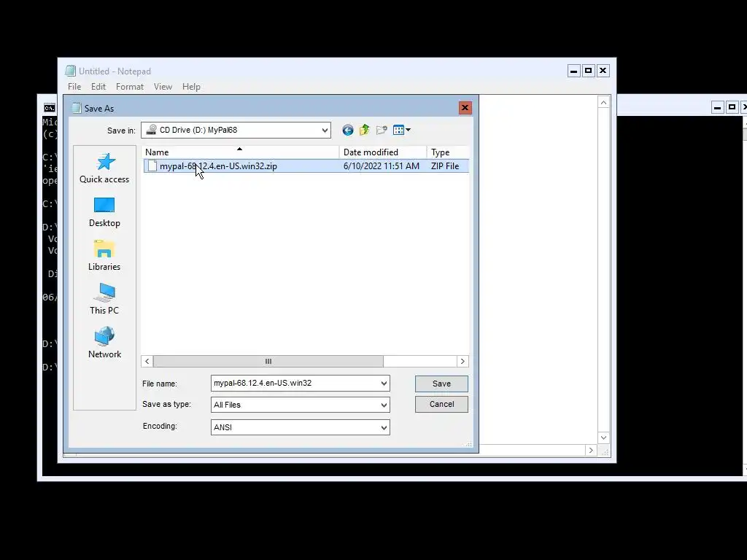Open the View menu in Notepad
Image resolution: width=747 pixels, height=560 pixels.
(x=163, y=87)
